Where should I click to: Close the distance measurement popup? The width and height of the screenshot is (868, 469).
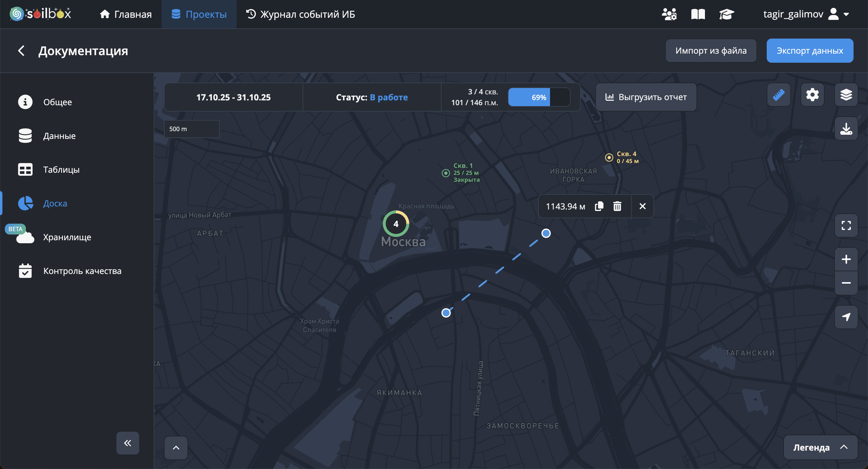click(642, 206)
